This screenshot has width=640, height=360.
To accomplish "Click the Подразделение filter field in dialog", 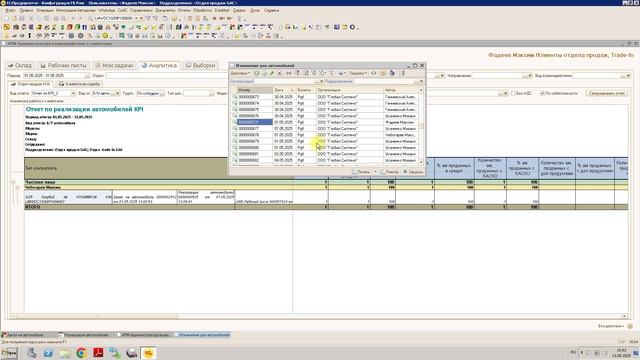I will pos(384,82).
